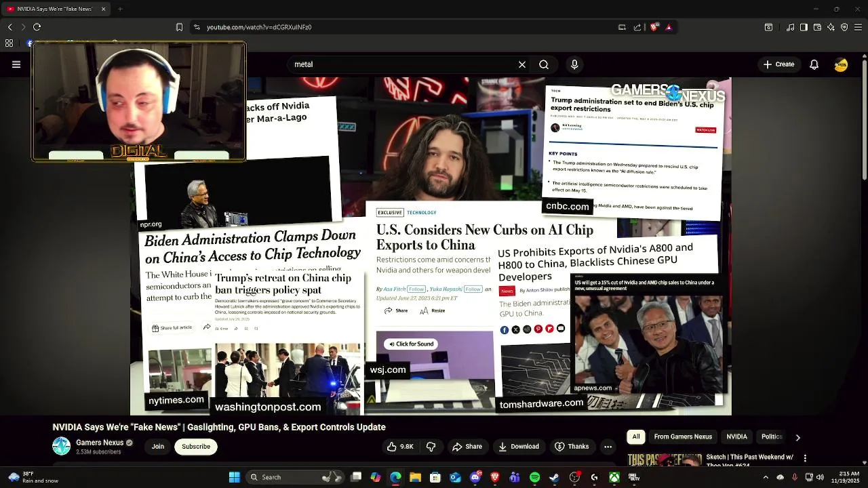Close the NVIDIA Says We're Fake News tab
This screenshot has height=488, width=868.
(103, 9)
